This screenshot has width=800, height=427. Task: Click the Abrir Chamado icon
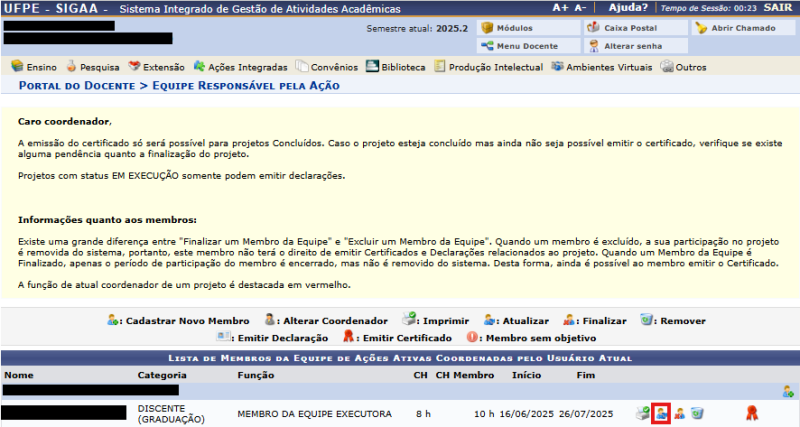coord(701,28)
